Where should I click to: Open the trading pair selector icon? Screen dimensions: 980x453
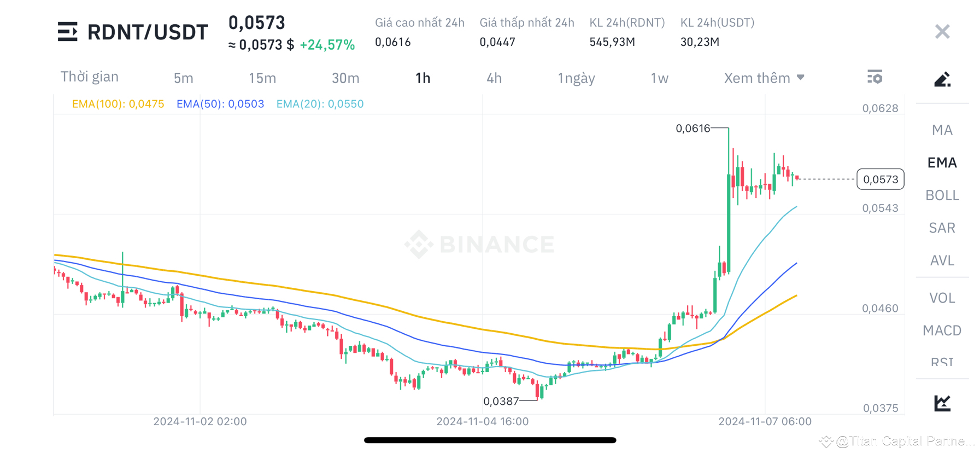click(x=68, y=32)
